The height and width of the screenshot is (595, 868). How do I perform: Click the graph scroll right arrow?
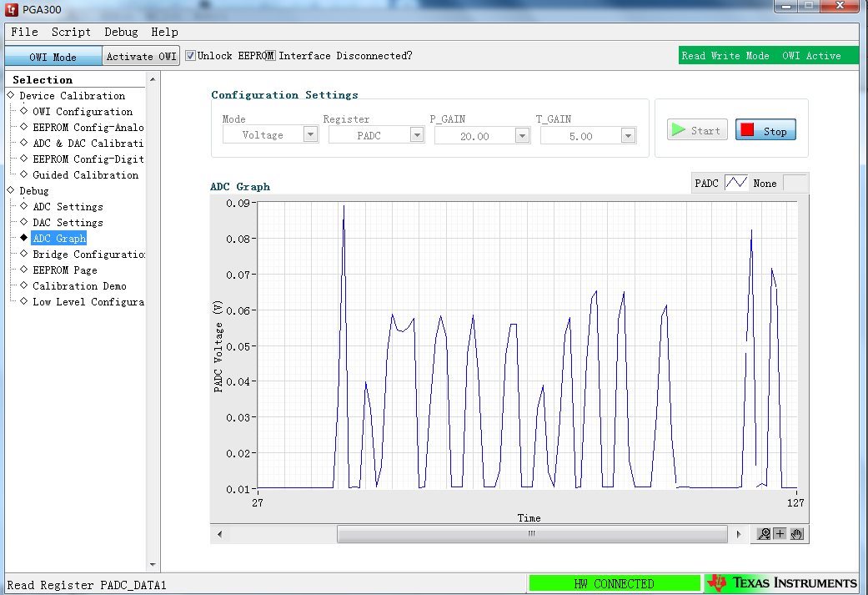pyautogui.click(x=739, y=535)
